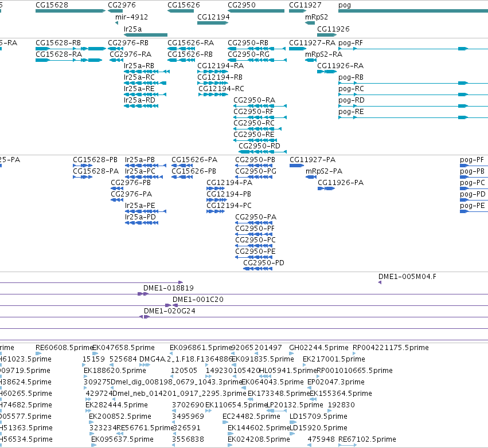
Task: Select transcript Ir25a-RD
Action: tap(141, 106)
